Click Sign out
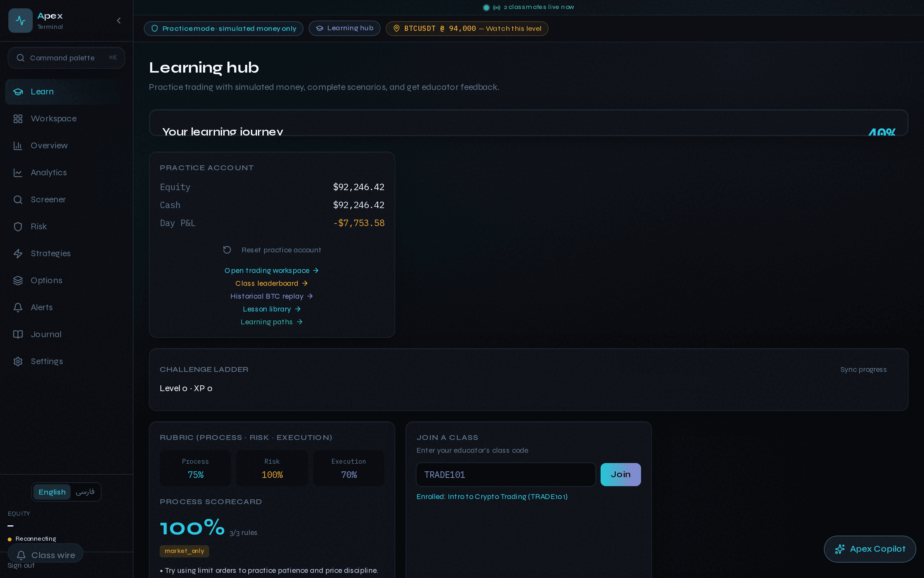Screen dimensions: 924x578 click(x=21, y=565)
